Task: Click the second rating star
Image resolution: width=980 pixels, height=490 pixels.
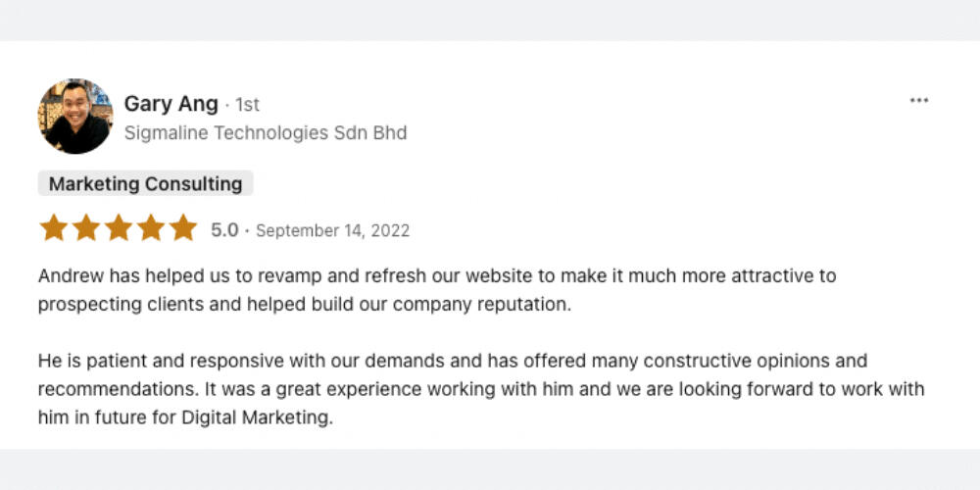Action: click(86, 229)
